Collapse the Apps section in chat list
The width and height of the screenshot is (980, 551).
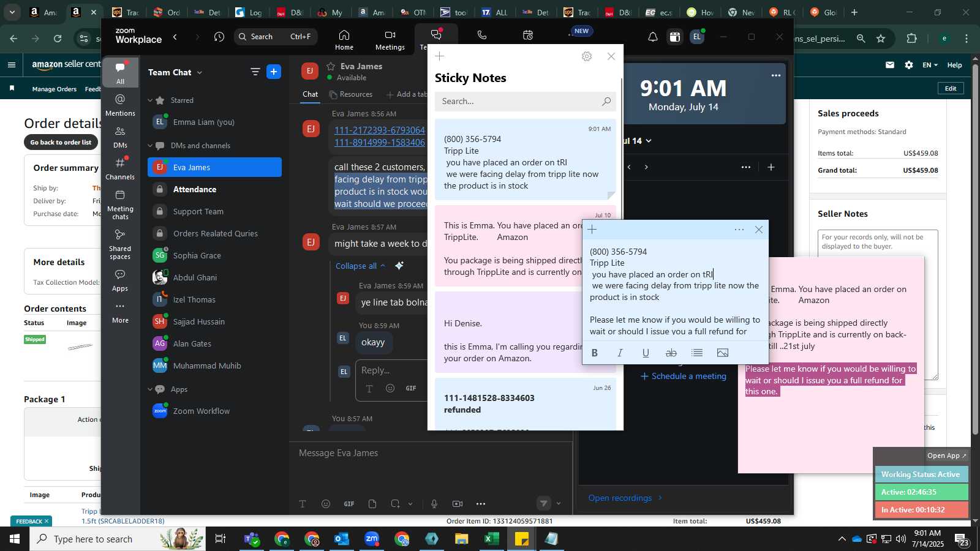coord(150,389)
